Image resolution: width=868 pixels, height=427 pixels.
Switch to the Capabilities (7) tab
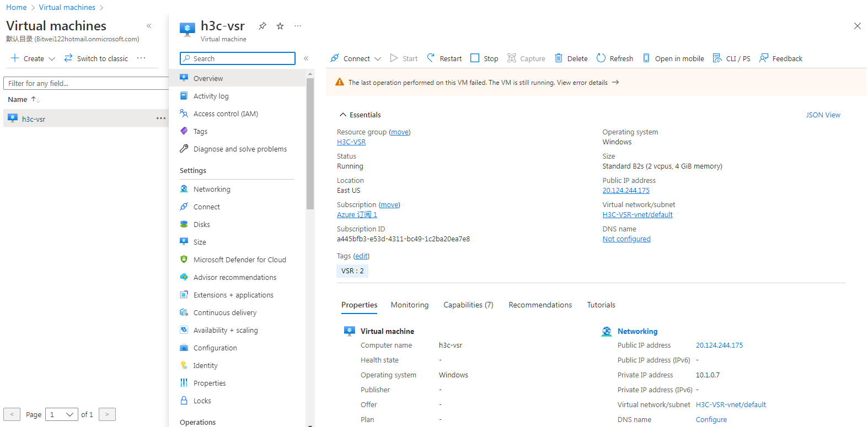point(468,305)
